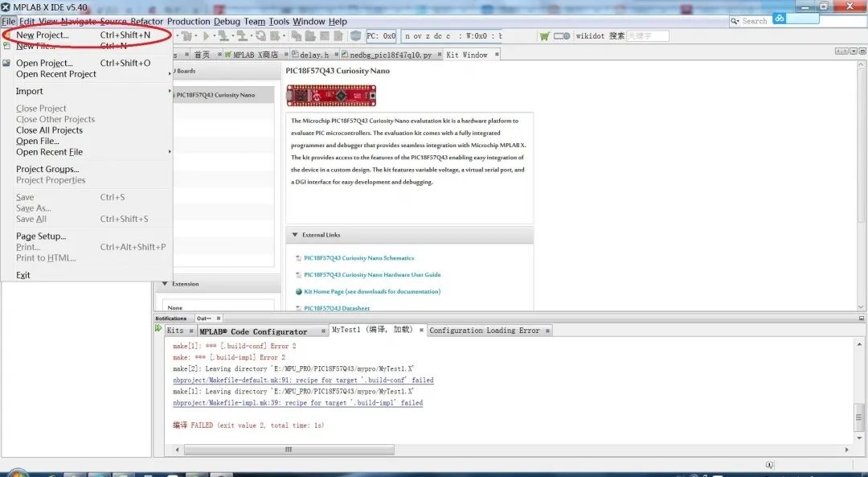
Task: Click the green re-run arrow in Output panel
Action: tap(158, 329)
